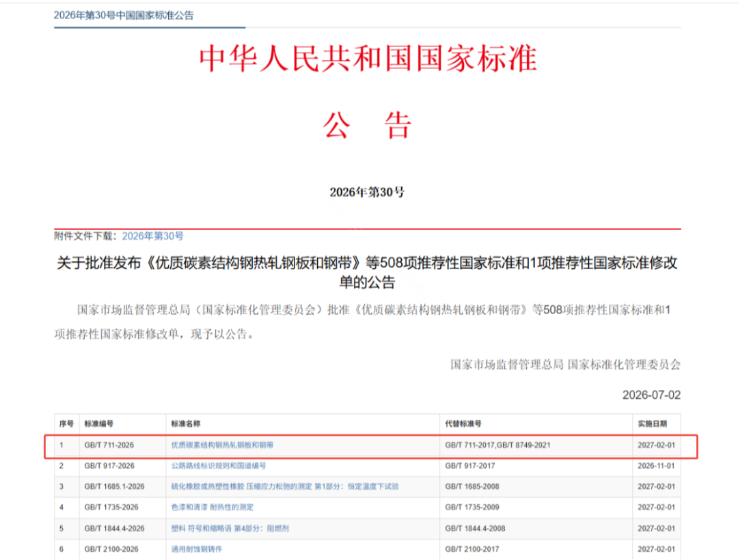Click the bold 2026年第30号 heading

[367, 192]
